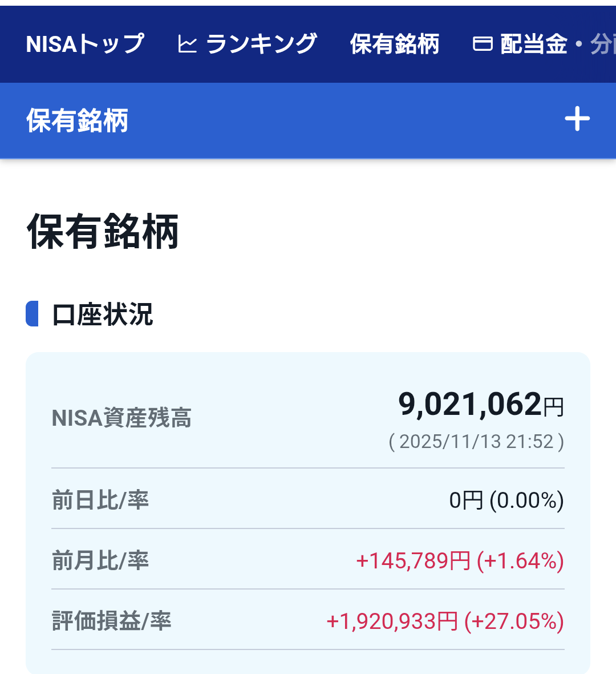Select 保有銘柄 in the top navigation
Screen dimensions: 616x674
[395, 44]
